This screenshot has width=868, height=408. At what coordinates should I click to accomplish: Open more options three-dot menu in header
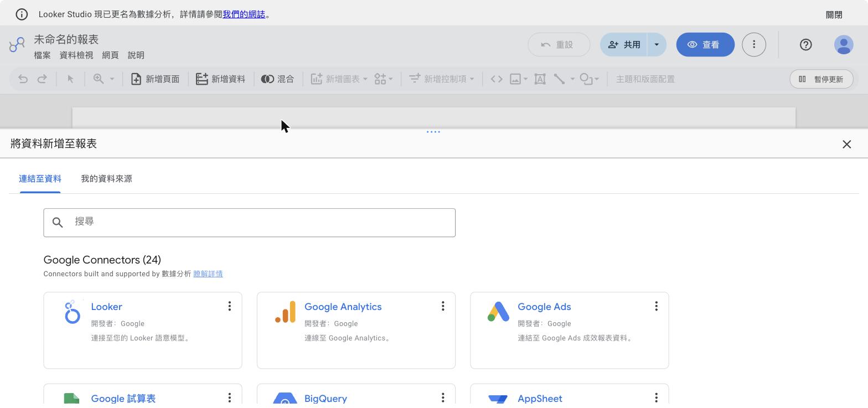(754, 45)
